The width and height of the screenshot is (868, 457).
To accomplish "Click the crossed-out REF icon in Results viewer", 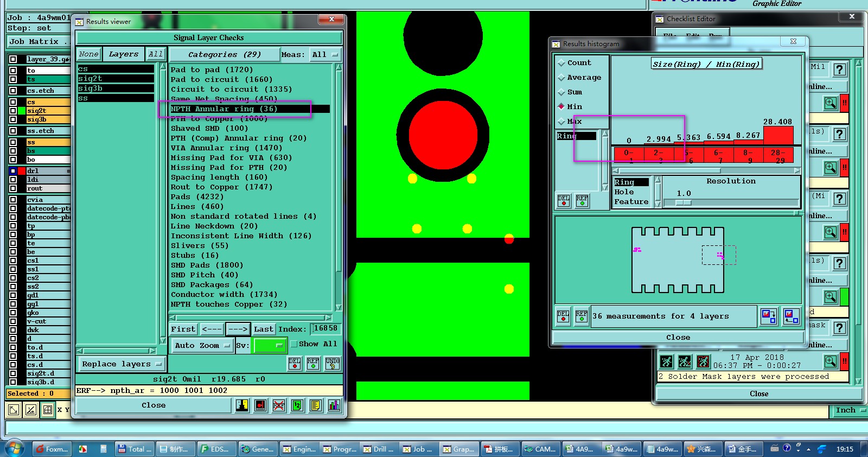I will coord(279,405).
